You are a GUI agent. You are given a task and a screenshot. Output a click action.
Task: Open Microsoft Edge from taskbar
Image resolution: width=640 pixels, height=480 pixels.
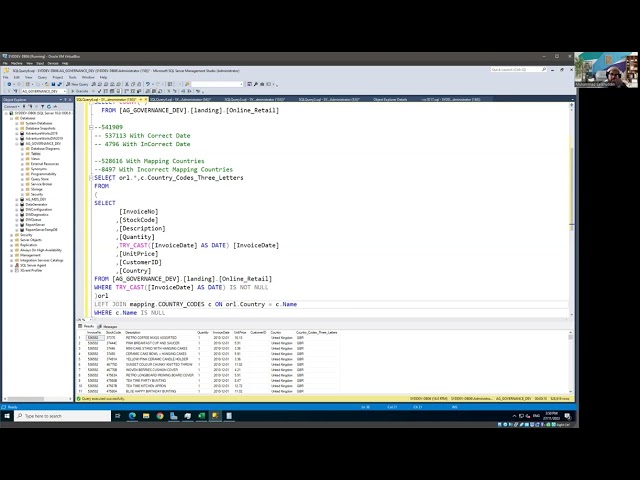(132, 416)
